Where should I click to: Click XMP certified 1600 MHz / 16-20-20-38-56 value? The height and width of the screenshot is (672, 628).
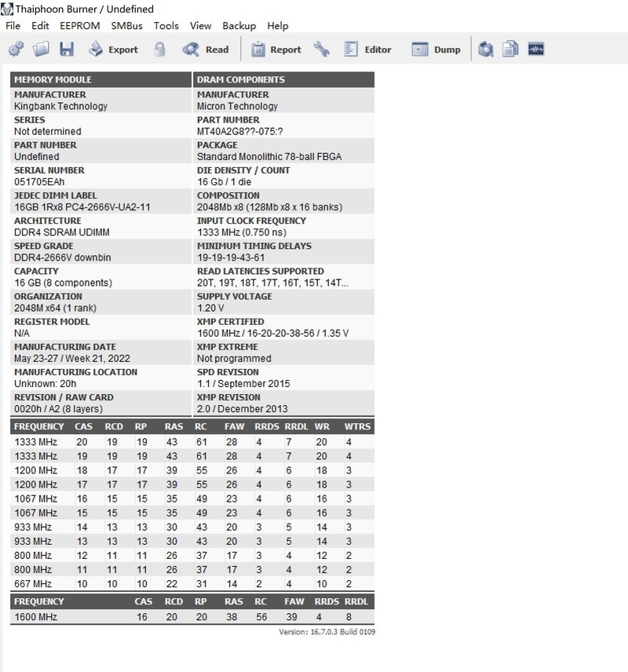click(273, 334)
